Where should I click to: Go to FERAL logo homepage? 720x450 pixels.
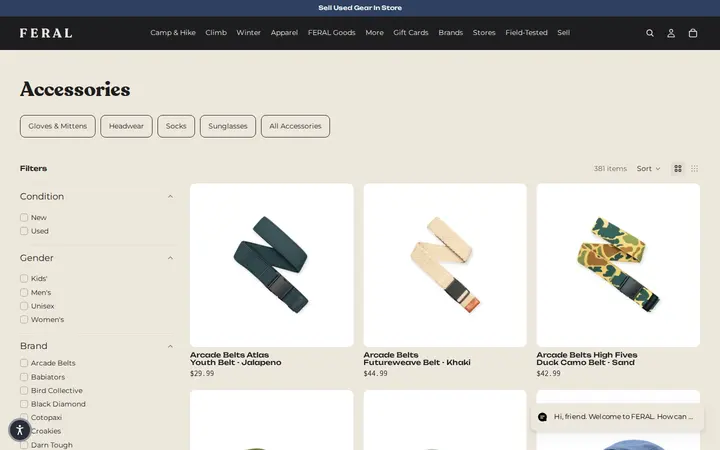(x=46, y=33)
